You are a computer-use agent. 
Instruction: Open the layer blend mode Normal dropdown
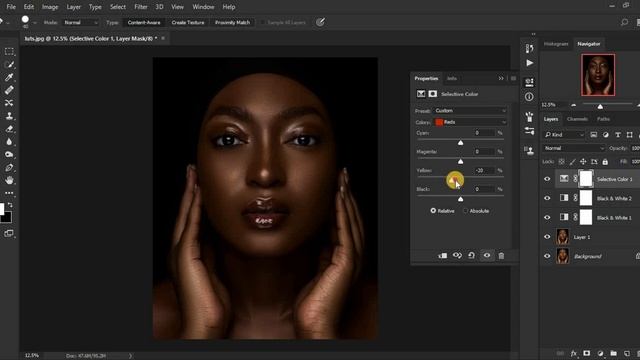pyautogui.click(x=573, y=148)
